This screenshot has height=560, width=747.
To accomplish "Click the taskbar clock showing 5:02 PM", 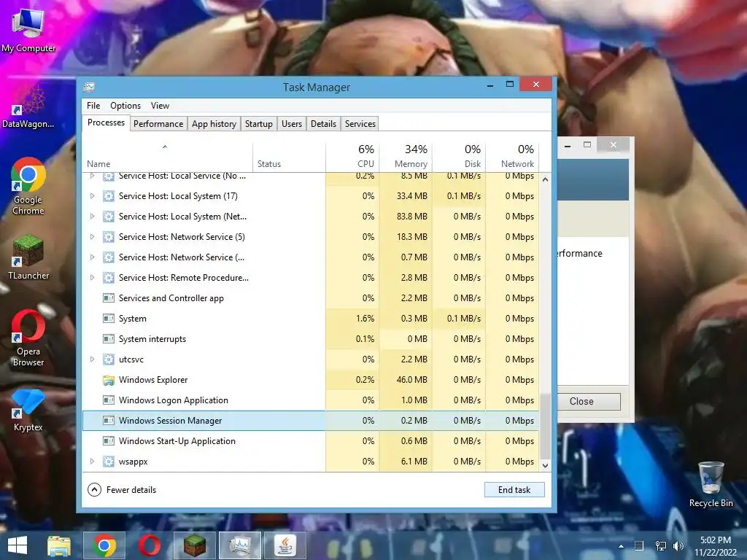I will [715, 546].
